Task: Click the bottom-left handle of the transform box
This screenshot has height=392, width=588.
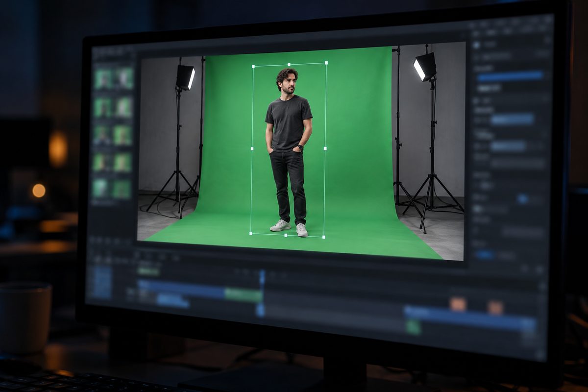Action: [250, 233]
